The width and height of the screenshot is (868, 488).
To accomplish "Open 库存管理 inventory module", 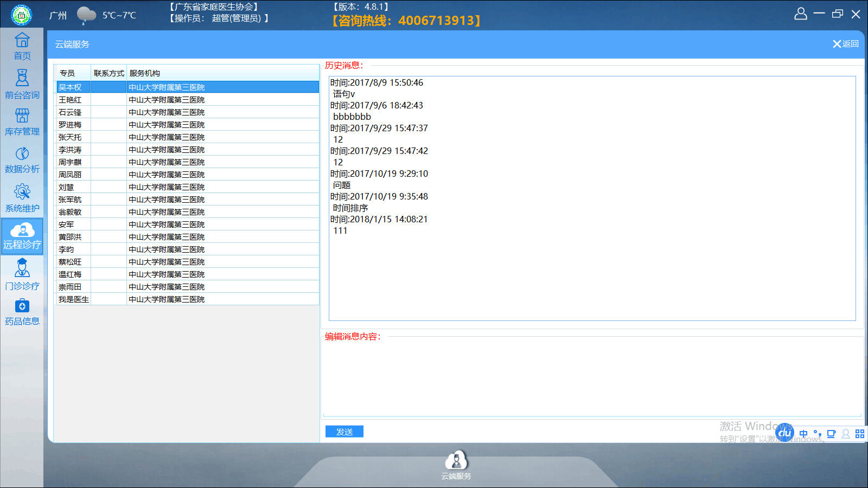I will (22, 122).
